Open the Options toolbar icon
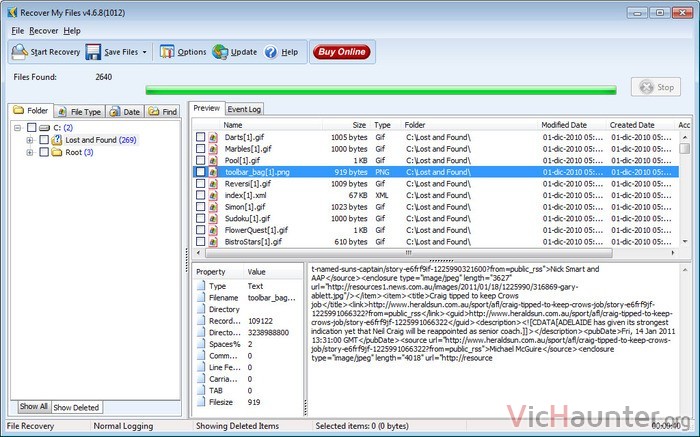Image resolution: width=700 pixels, height=437 pixels. point(167,52)
